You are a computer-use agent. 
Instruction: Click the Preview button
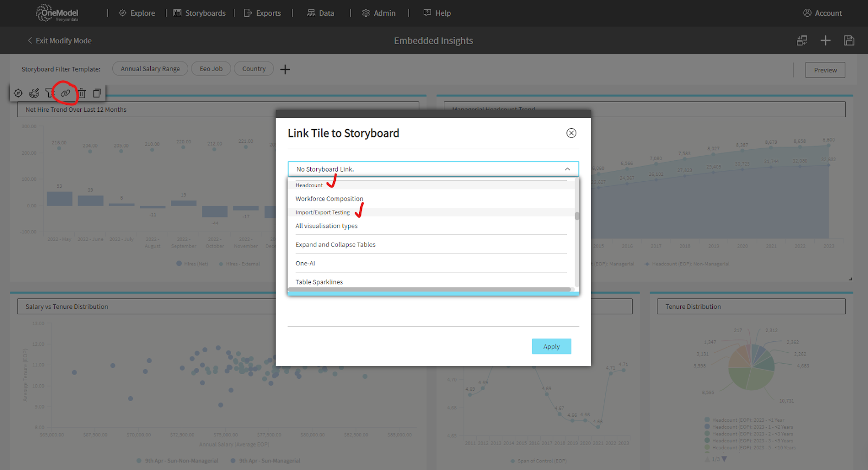(825, 70)
